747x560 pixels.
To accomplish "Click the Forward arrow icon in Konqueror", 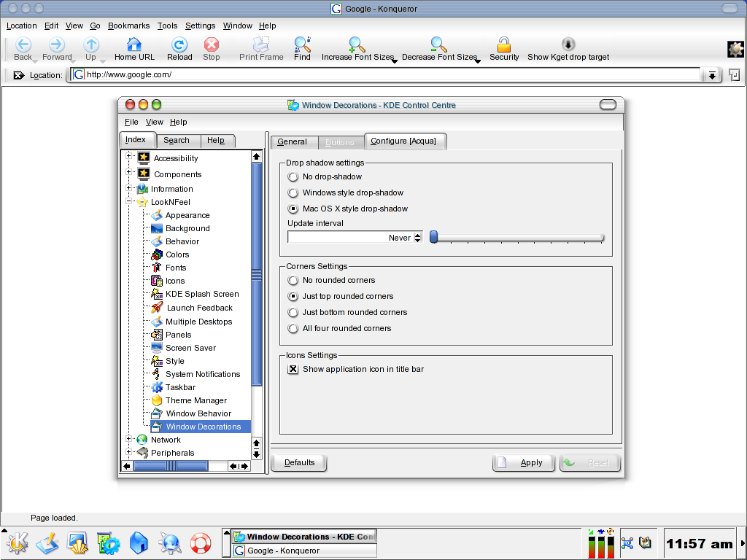I will (x=57, y=44).
